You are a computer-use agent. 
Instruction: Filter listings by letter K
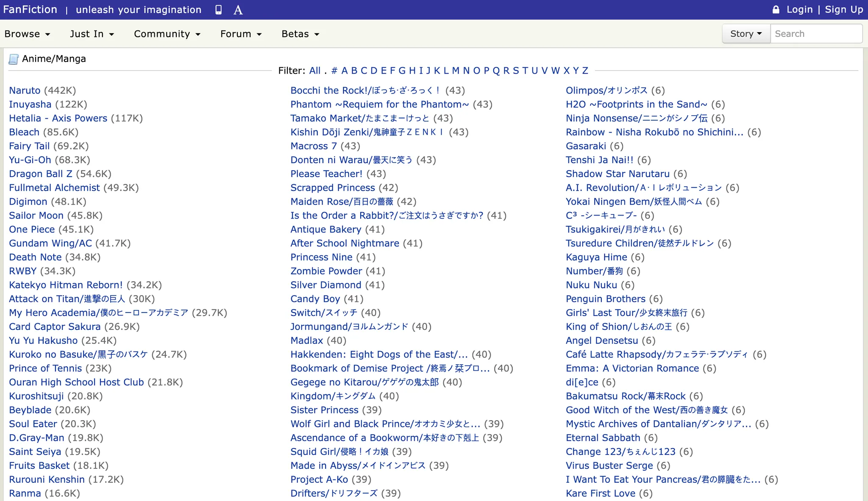coord(437,71)
